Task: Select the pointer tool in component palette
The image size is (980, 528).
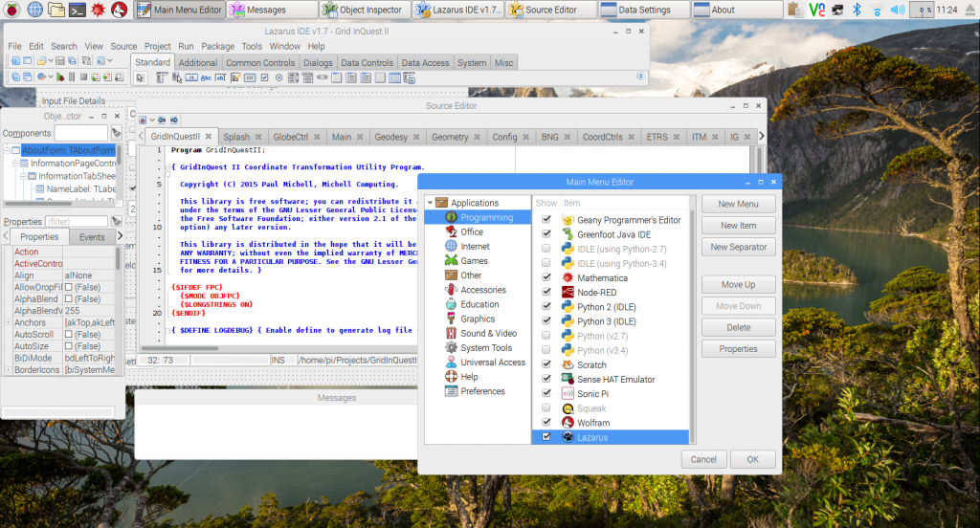Action: coord(140,77)
